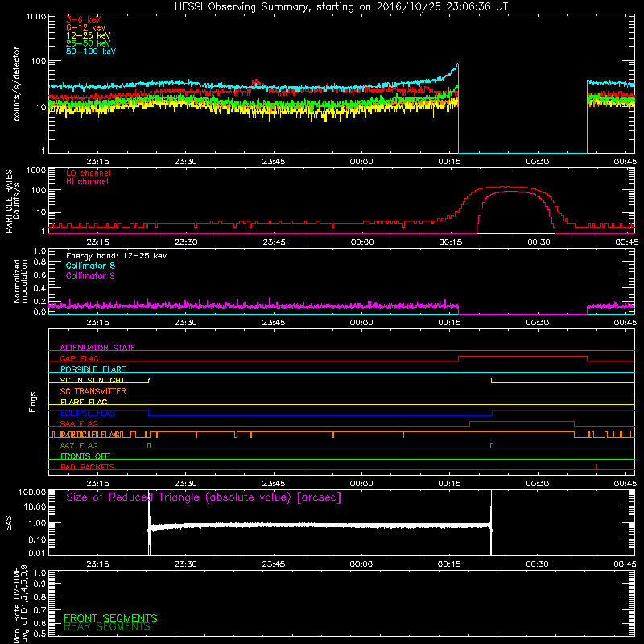
Task: Click the 'Energy band: 12-25 keV' annotation
Action: tap(117, 256)
